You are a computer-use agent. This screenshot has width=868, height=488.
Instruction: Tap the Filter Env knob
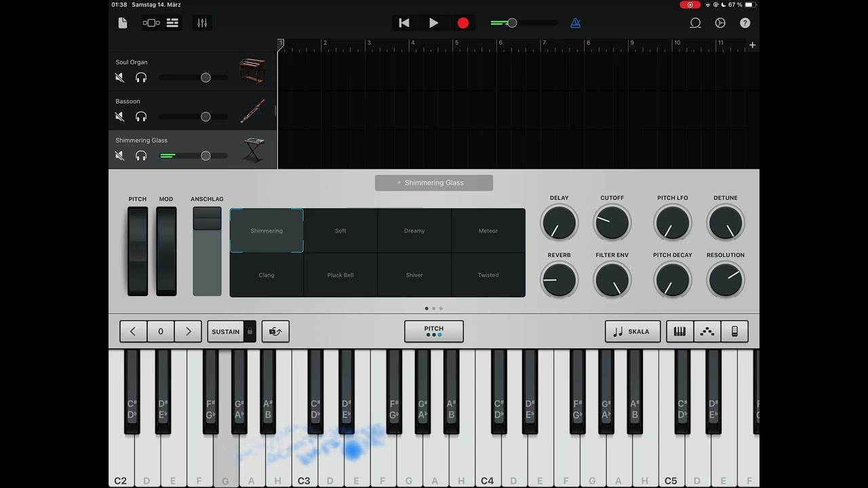612,279
